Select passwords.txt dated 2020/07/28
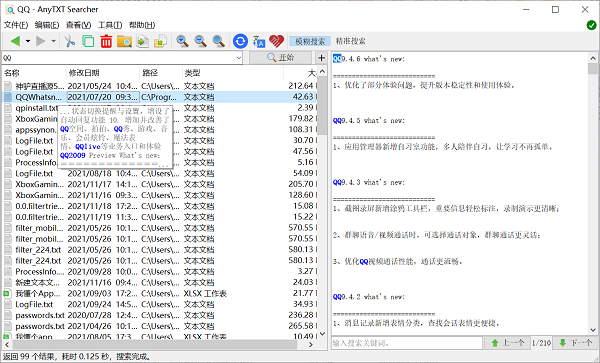This screenshot has width=600, height=363. coord(160,315)
